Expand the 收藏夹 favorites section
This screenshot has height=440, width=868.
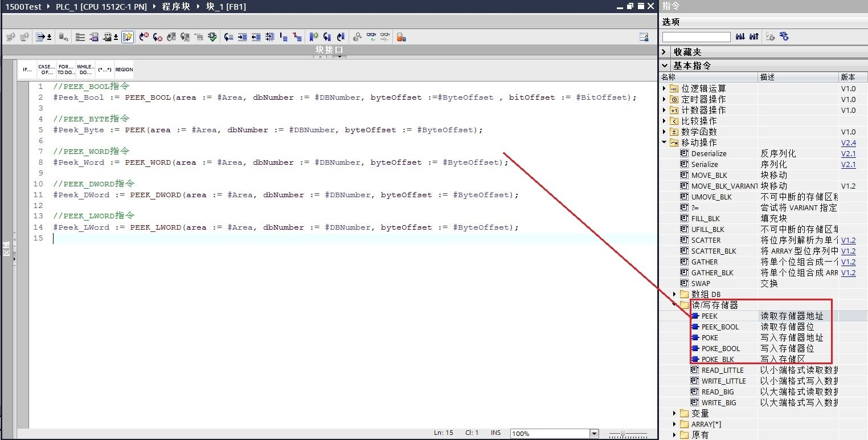[664, 52]
